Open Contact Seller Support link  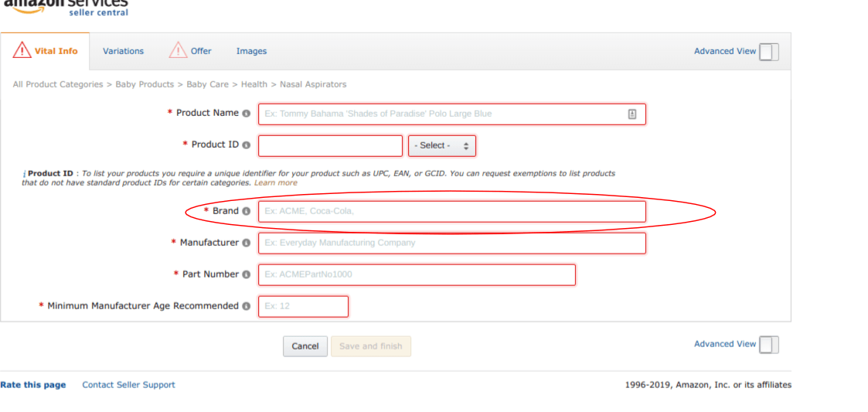pos(128,385)
